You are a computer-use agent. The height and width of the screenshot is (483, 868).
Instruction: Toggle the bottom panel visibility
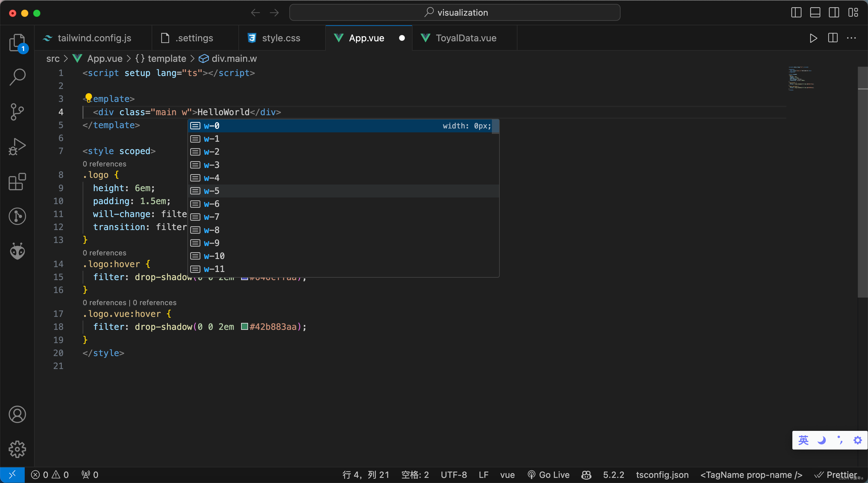(x=815, y=12)
